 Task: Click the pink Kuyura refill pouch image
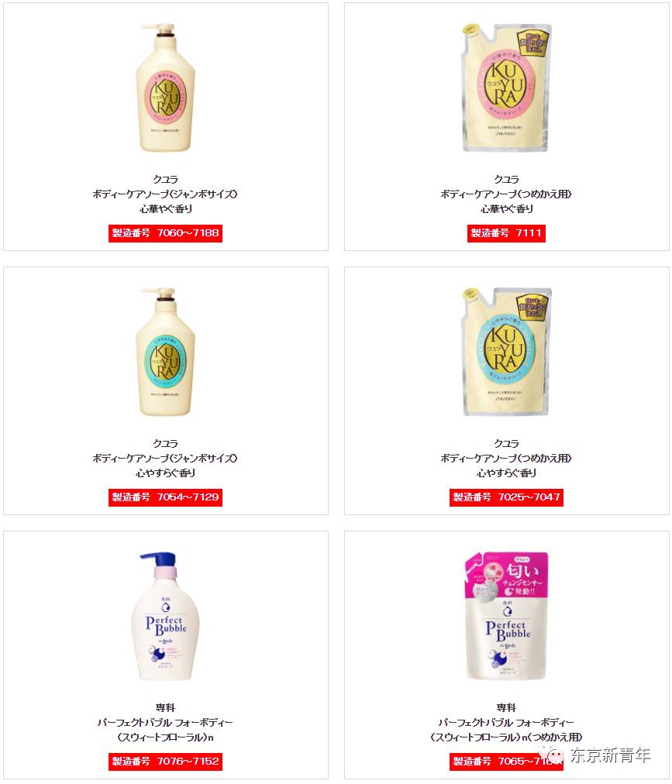506,88
